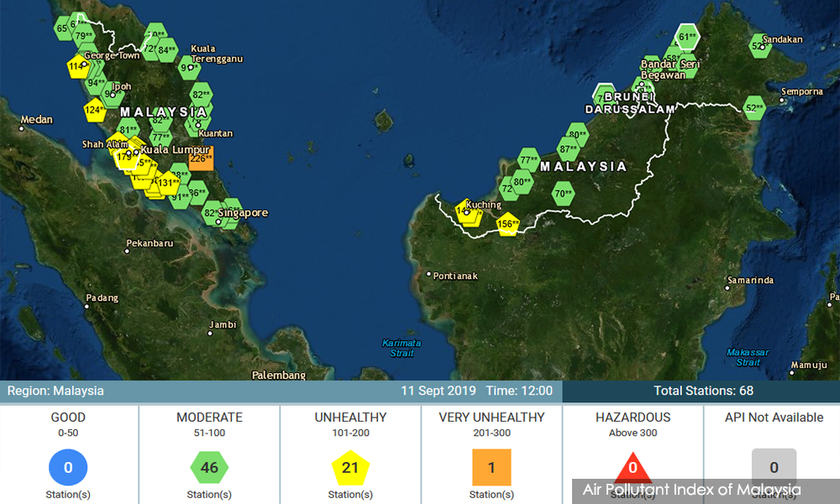Select the green 87 station hexagon
The image size is (840, 504).
pos(568,149)
